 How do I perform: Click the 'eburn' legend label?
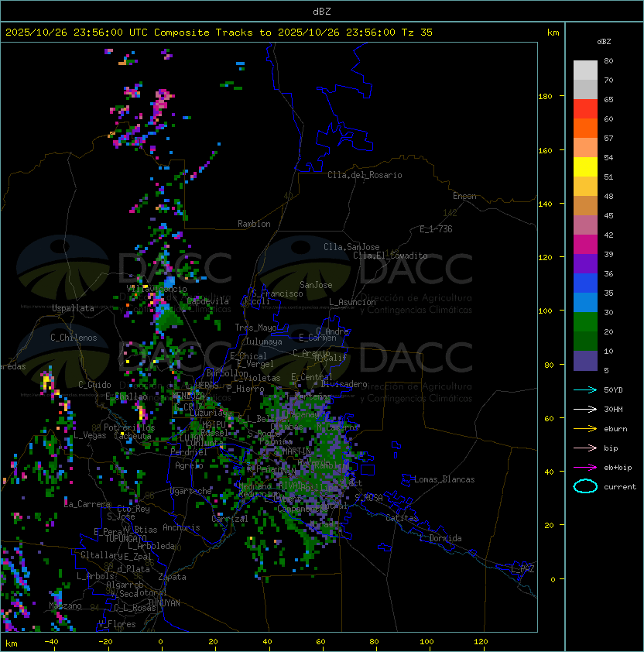[x=615, y=429]
